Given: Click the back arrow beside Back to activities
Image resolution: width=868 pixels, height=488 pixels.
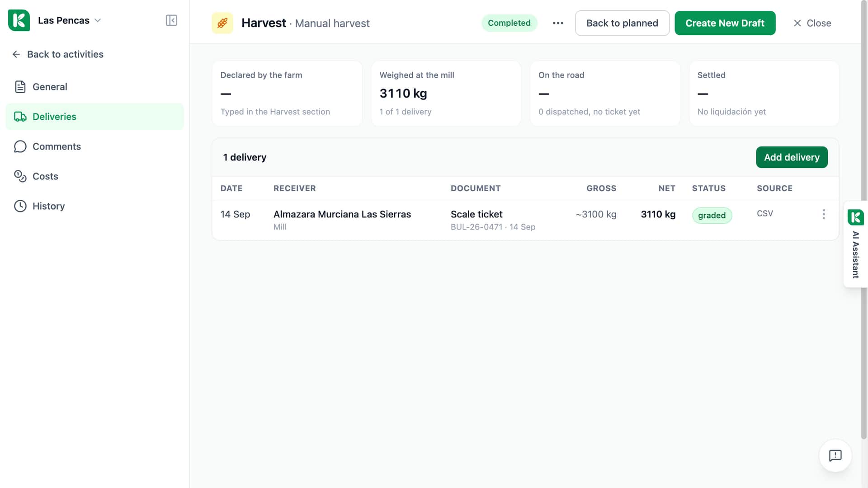Looking at the screenshot, I should click(16, 54).
